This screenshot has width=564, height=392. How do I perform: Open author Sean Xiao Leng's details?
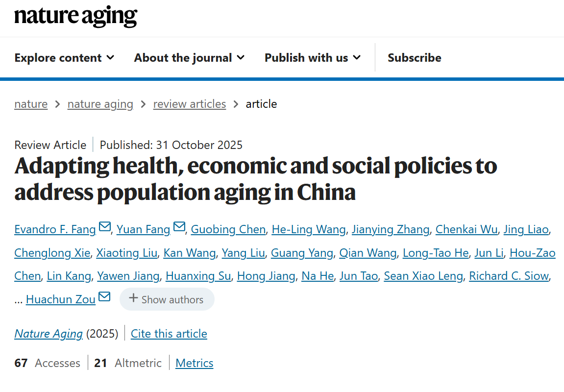pyautogui.click(x=423, y=276)
